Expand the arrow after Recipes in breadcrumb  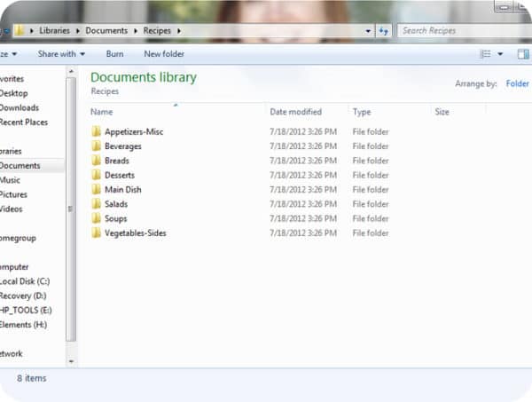[x=179, y=31]
